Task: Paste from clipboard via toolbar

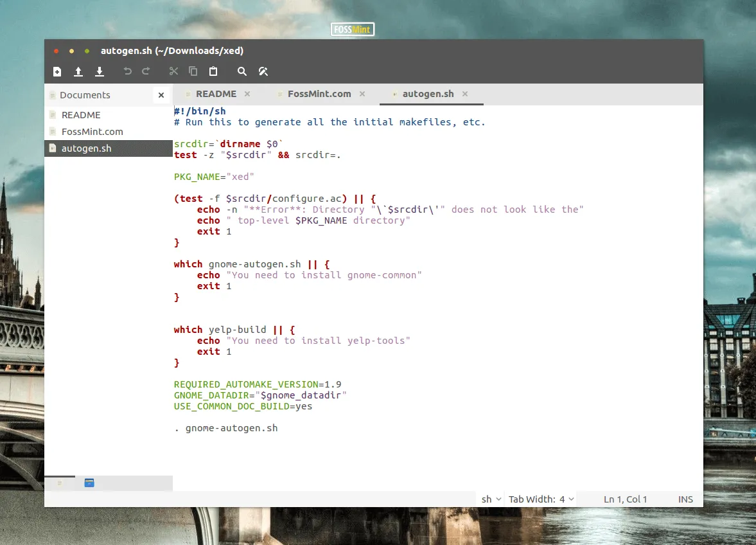Action: coord(213,71)
